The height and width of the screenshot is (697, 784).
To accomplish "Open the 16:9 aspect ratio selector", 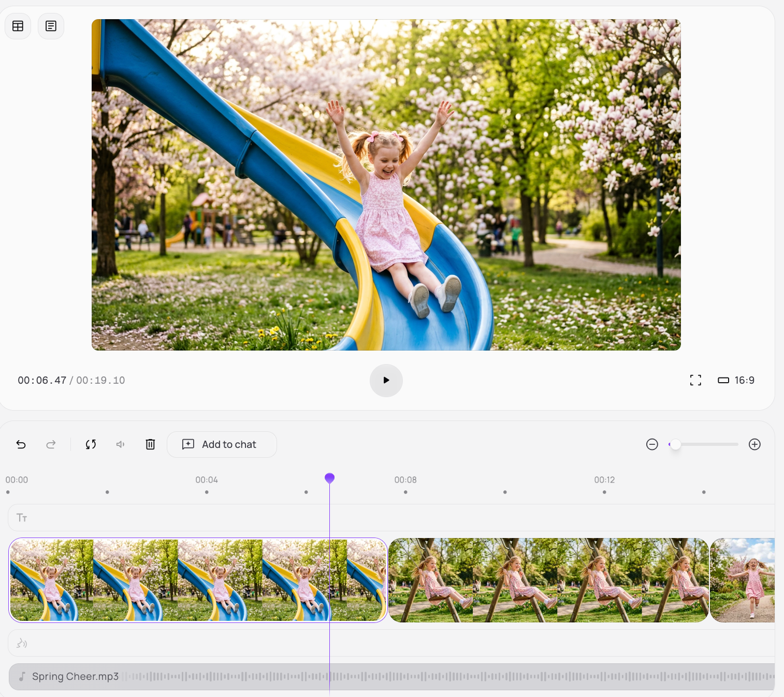I will coord(736,380).
